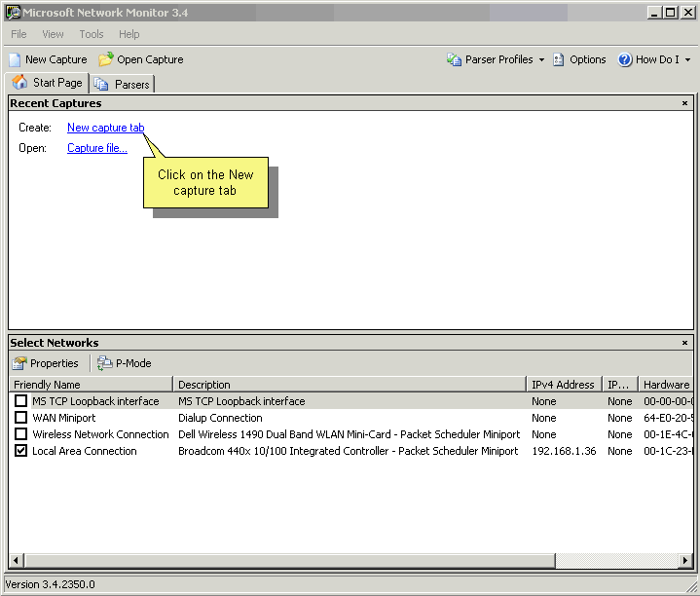Click the Version 3.4.2350.0 status text
Viewport: 700px width, 596px height.
(x=50, y=584)
